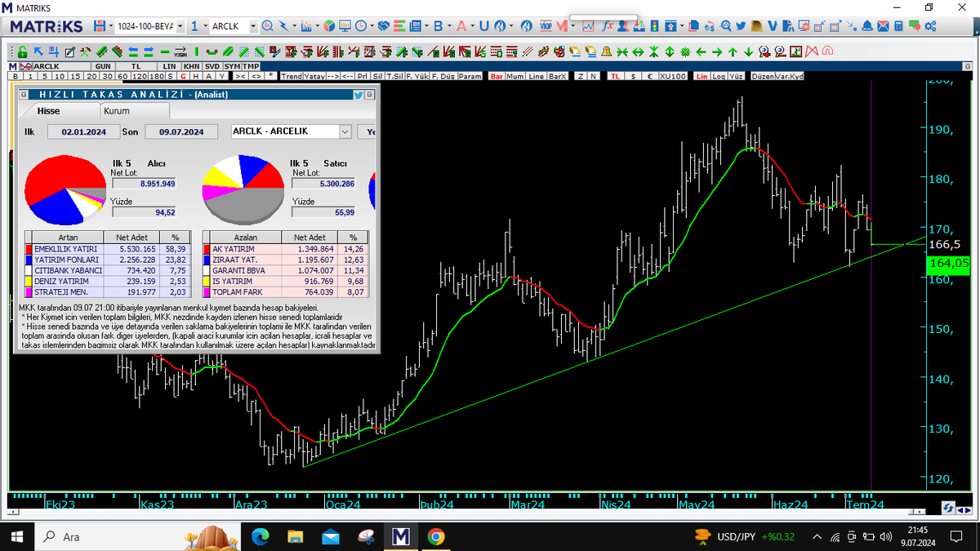This screenshot has height=551, width=980.
Task: Open the bell alarm icon in top toolbar
Action: tap(867, 25)
